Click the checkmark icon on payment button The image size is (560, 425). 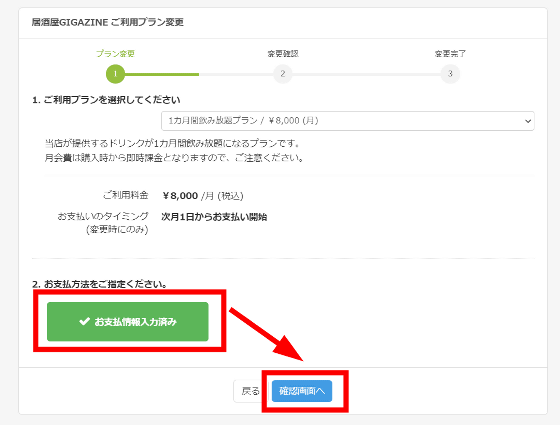coord(84,321)
